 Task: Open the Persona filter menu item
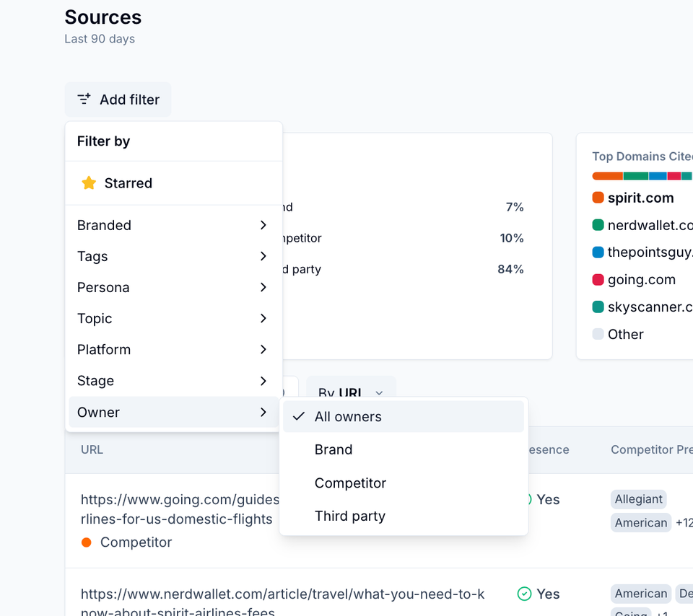(103, 287)
